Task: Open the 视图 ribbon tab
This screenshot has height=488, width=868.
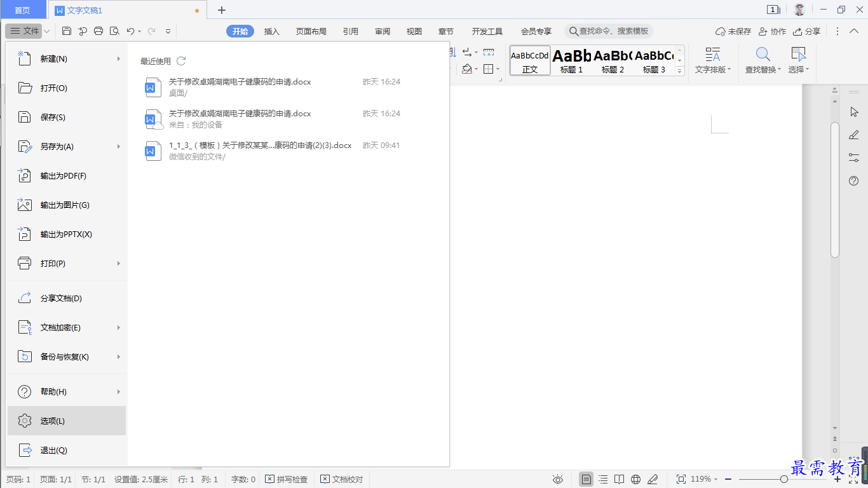Action: (414, 31)
